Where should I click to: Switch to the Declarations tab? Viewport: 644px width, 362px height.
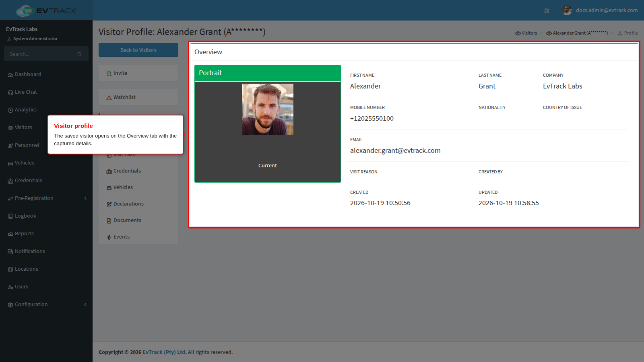[x=138, y=204]
